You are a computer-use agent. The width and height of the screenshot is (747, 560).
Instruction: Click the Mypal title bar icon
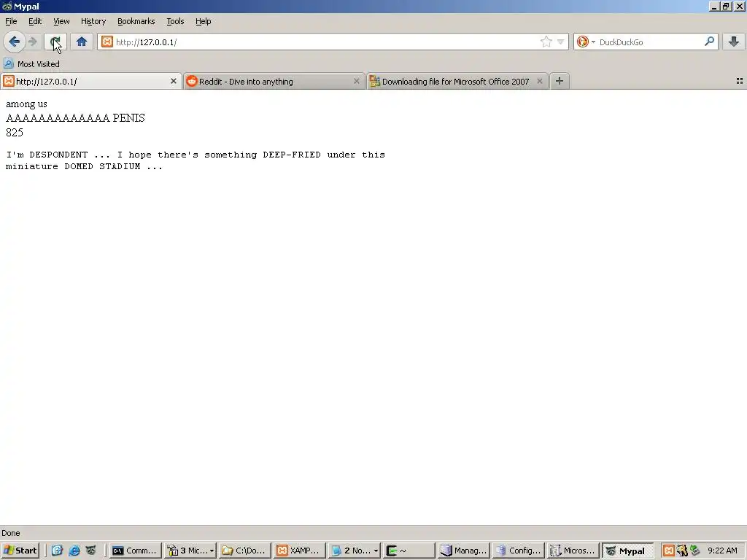coord(7,6)
